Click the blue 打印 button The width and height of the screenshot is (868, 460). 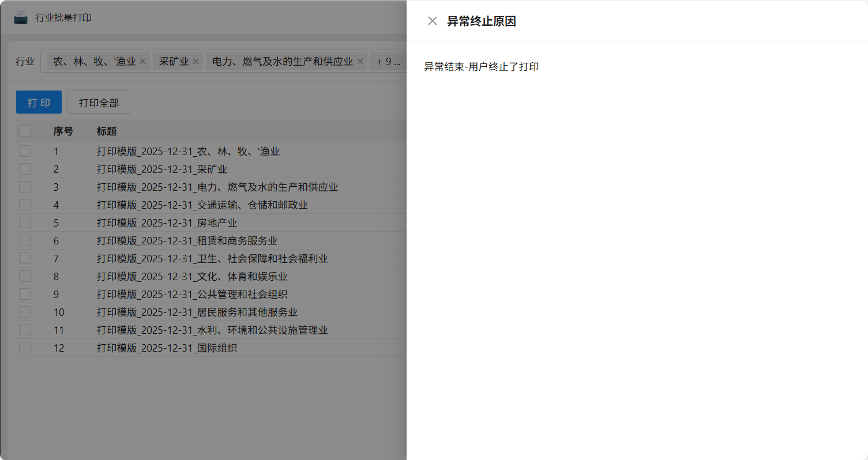[39, 103]
